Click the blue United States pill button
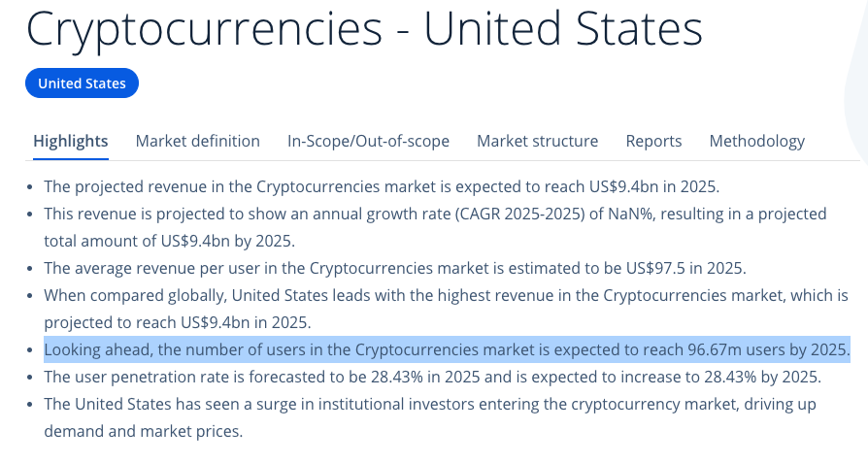 coord(82,83)
